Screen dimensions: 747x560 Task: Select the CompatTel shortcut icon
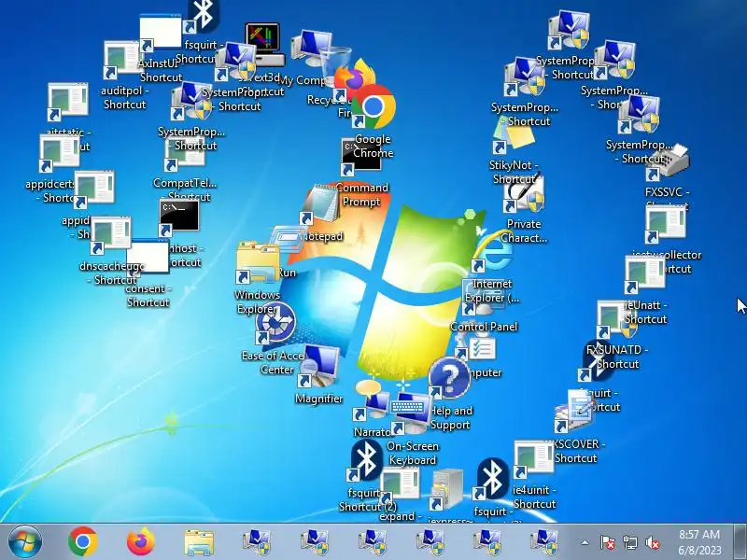click(185, 153)
